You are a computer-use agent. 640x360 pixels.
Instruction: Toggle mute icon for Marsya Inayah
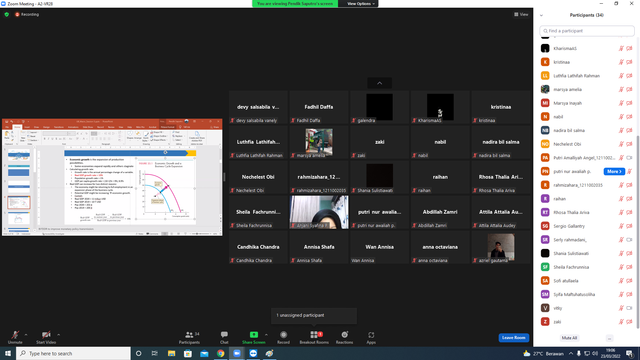pyautogui.click(x=621, y=103)
